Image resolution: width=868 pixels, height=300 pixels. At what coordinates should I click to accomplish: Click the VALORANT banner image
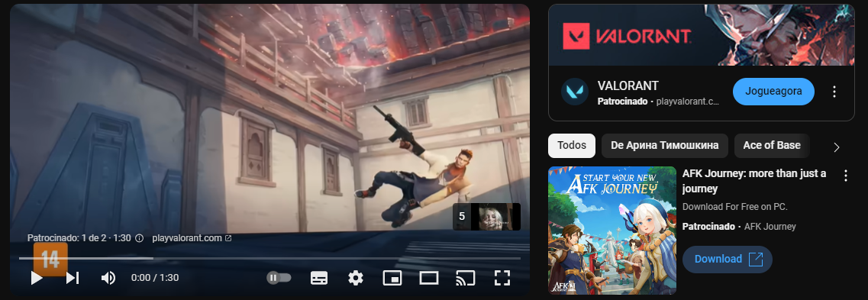(702, 35)
